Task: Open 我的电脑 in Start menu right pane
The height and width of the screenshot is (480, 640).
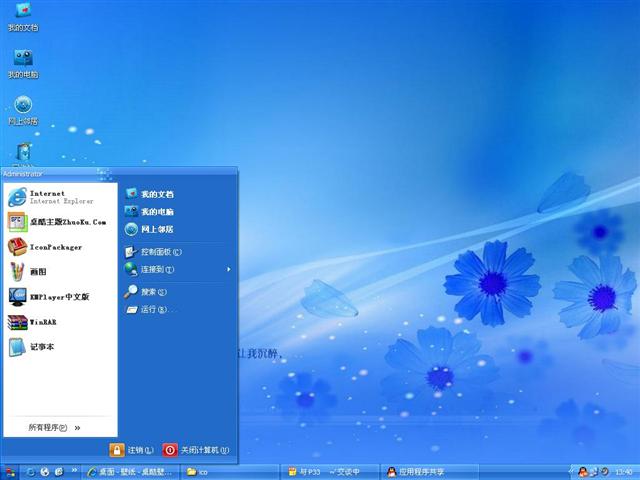Action: pyautogui.click(x=156, y=212)
